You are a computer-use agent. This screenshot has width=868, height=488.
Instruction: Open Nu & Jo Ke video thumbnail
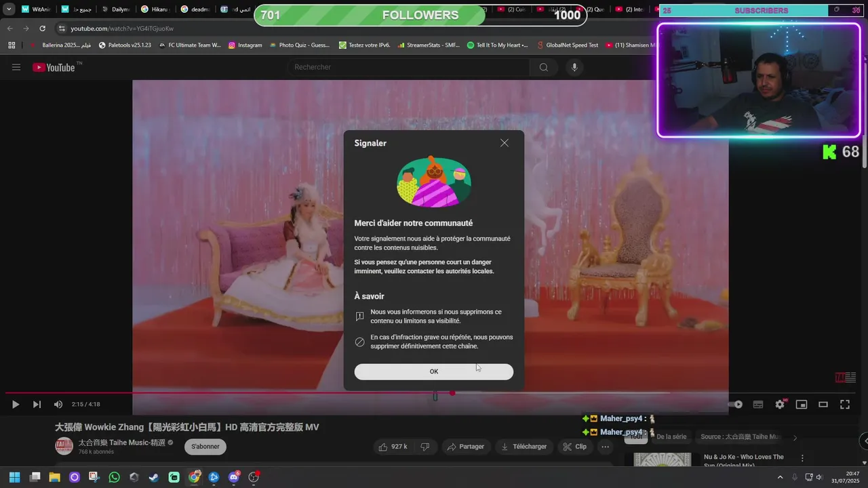click(662, 460)
